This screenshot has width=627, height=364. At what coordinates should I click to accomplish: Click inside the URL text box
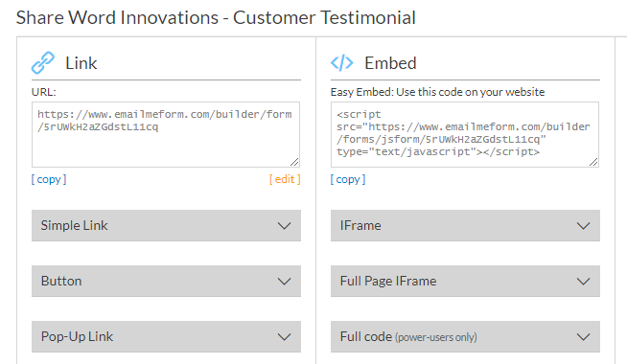(x=166, y=134)
